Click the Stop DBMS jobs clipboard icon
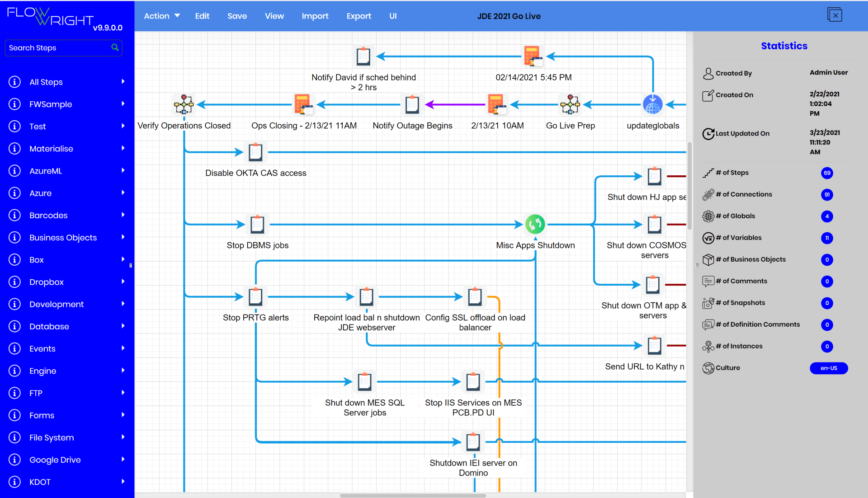This screenshot has height=498, width=868. (x=257, y=224)
